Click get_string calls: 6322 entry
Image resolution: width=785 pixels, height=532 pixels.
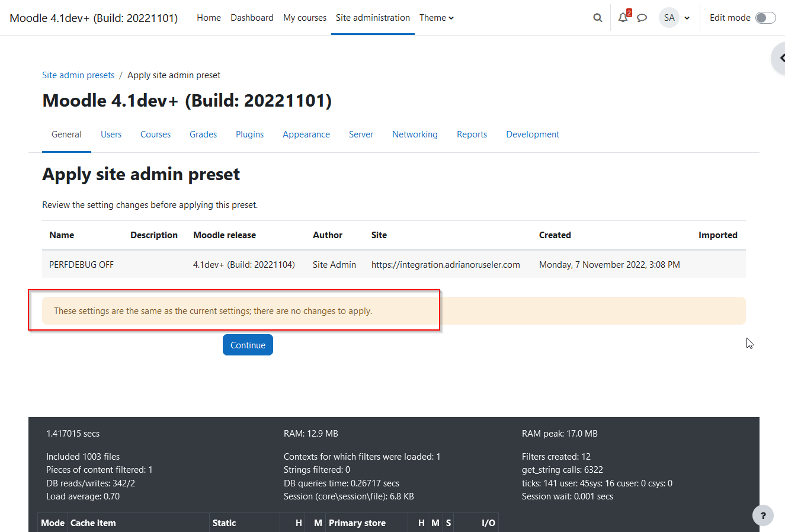pyautogui.click(x=562, y=470)
